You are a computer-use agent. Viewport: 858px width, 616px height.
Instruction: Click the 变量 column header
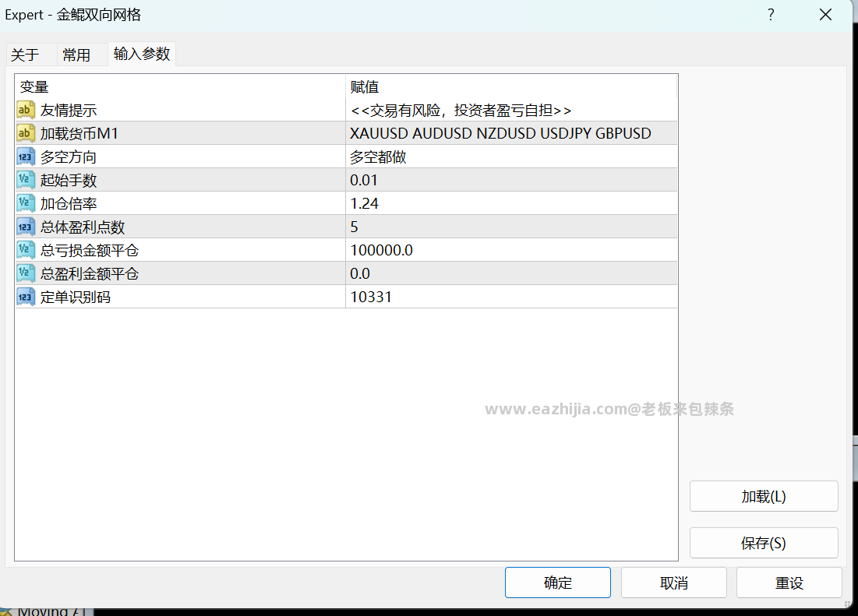coord(181,86)
